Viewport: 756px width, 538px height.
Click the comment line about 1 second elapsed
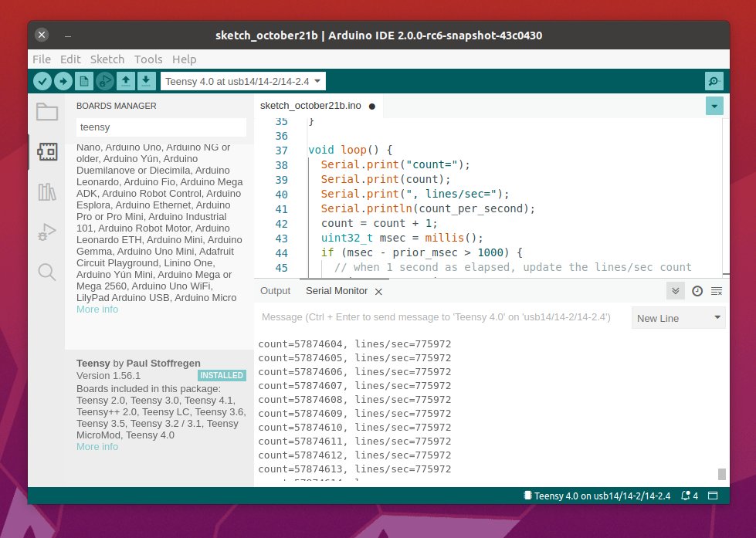(513, 267)
